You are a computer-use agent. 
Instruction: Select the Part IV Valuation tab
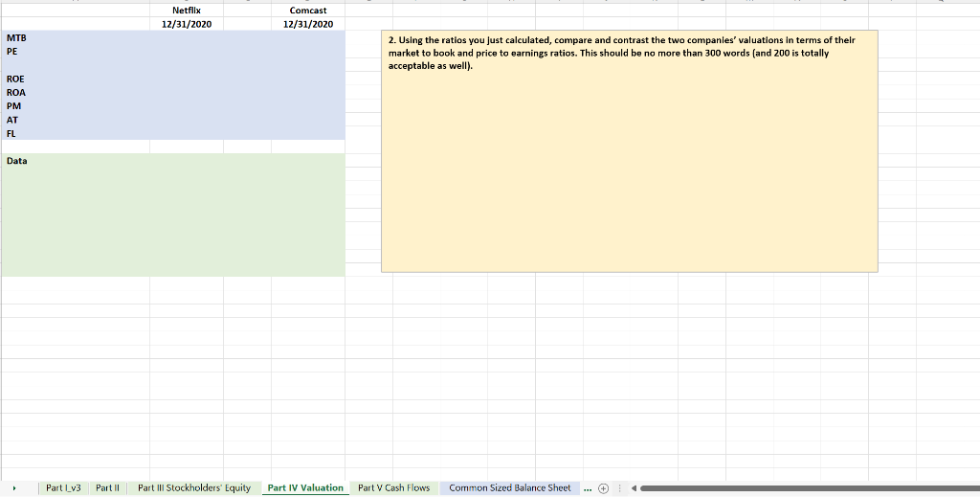pos(305,488)
